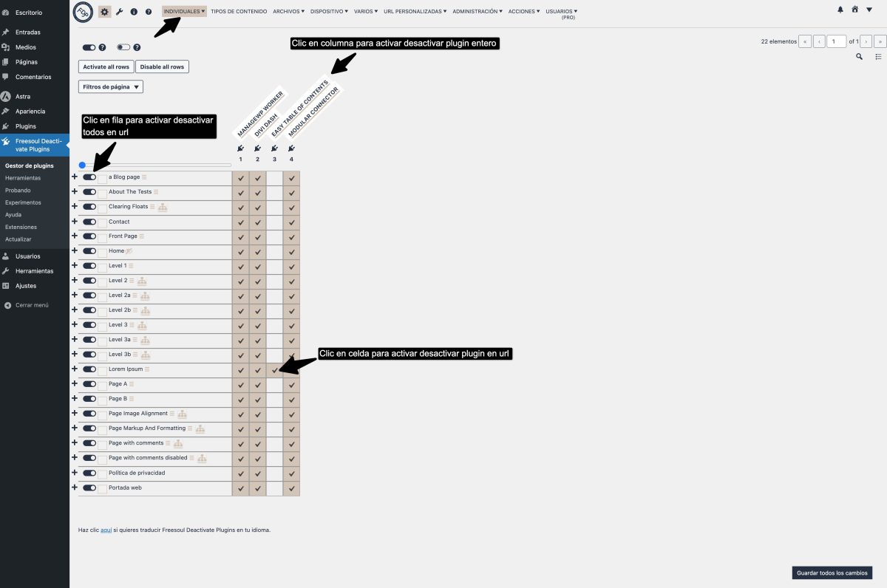
Task: Click the blue slider handle above the rows
Action: point(82,165)
